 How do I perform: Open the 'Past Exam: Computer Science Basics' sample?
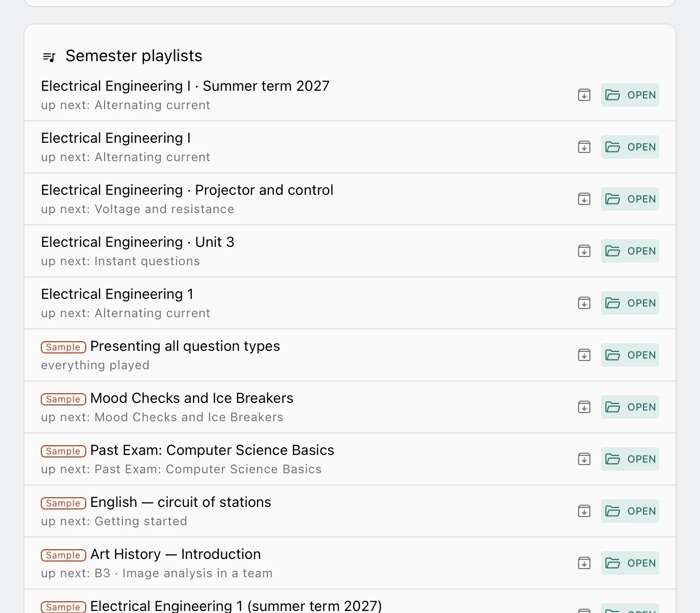pos(630,459)
